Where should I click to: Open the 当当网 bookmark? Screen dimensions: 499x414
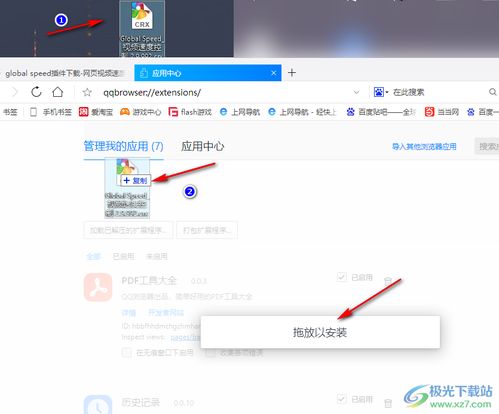click(x=442, y=112)
